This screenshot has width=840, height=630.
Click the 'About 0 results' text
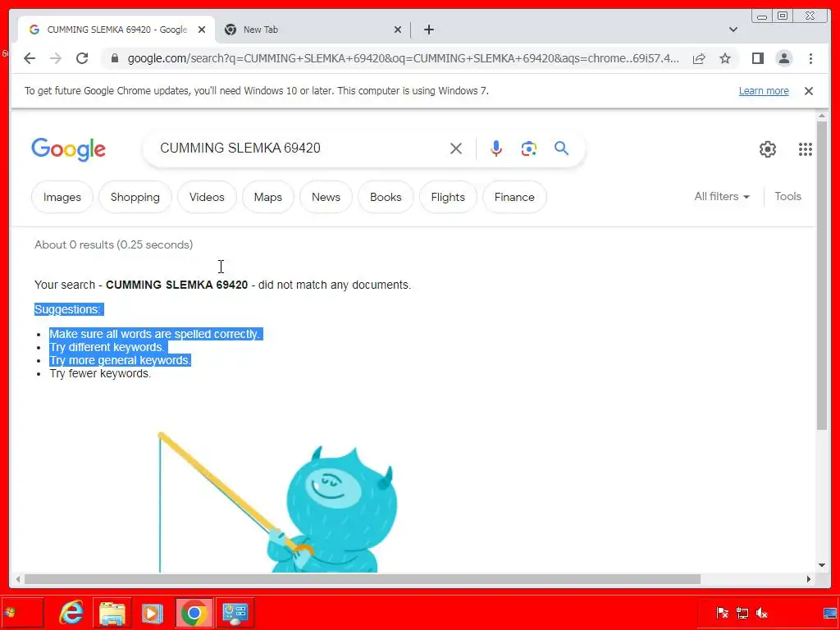coord(113,244)
